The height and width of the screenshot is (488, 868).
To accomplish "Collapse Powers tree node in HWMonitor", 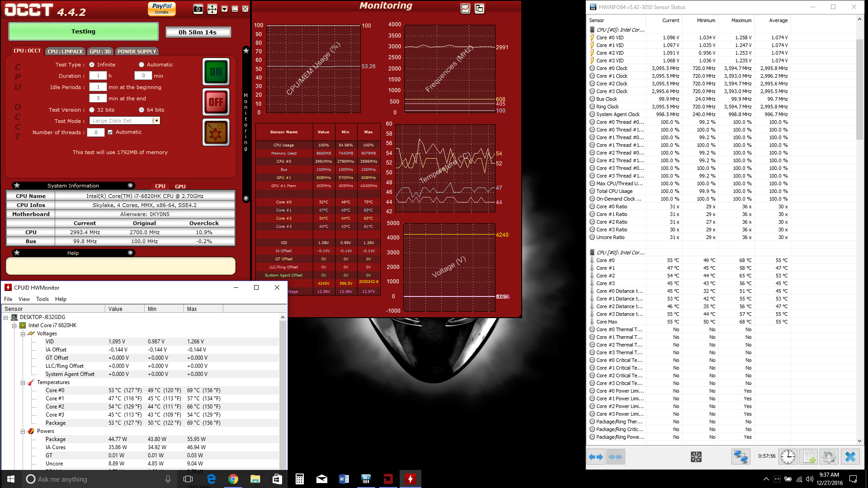I will 23,432.
